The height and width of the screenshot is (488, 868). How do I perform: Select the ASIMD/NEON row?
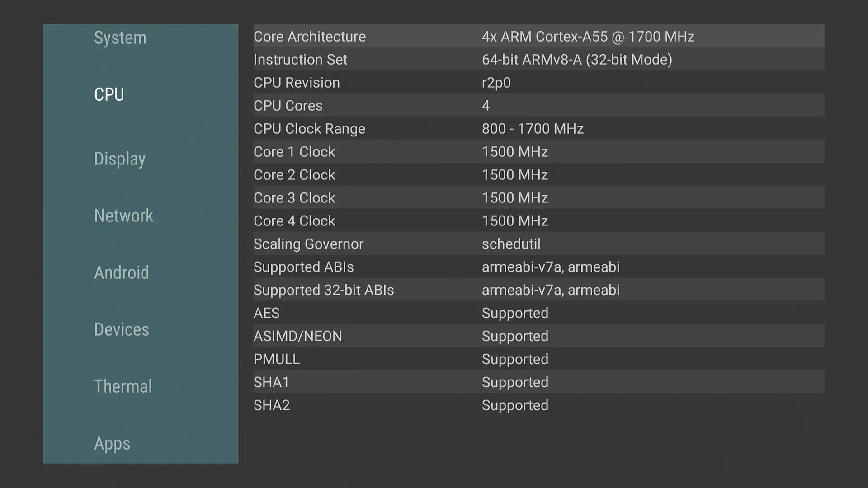coord(538,336)
